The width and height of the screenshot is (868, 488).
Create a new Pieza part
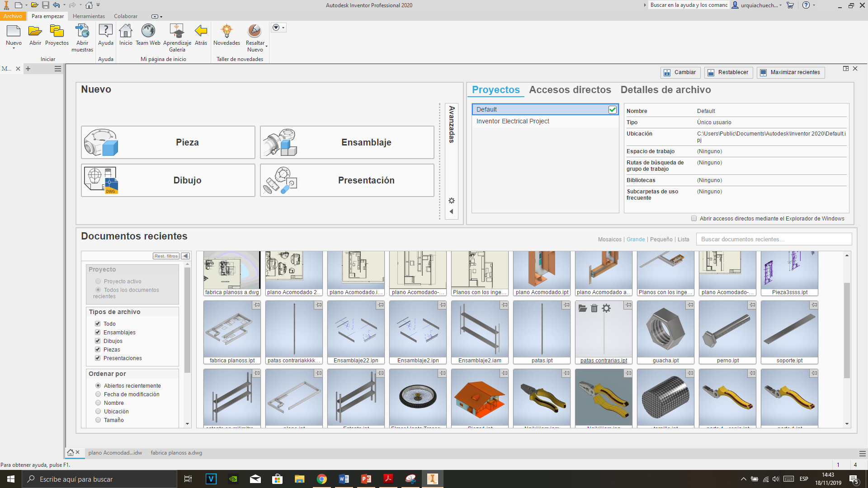pos(168,142)
